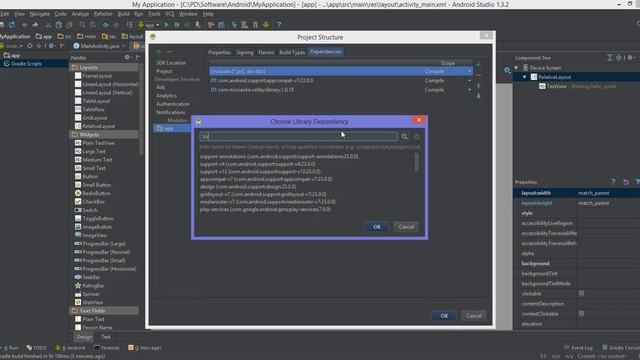The width and height of the screenshot is (640, 360).
Task: Move the dependency up with the arrow
Action: (x=478, y=86)
